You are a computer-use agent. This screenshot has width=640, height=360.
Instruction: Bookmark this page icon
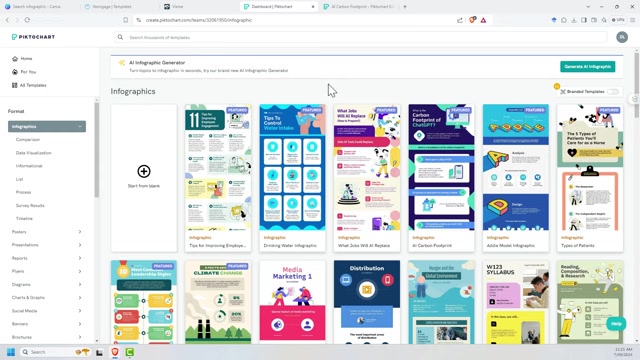pos(126,20)
